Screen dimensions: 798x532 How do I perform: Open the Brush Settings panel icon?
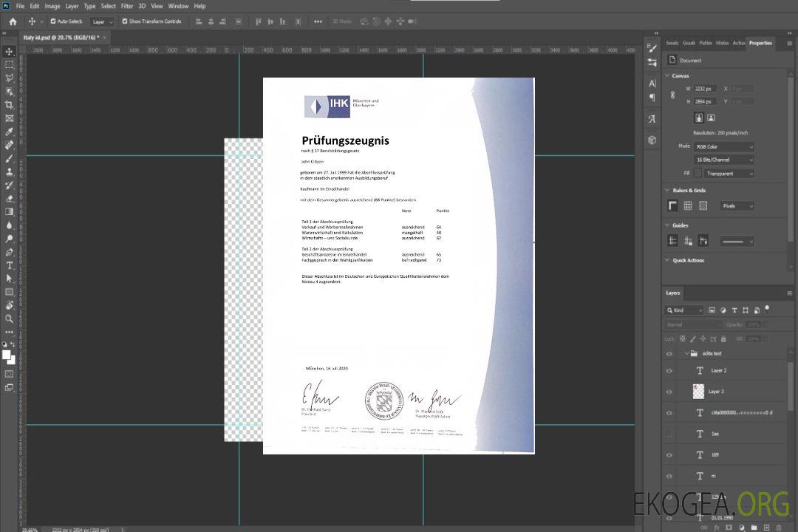tap(652, 48)
